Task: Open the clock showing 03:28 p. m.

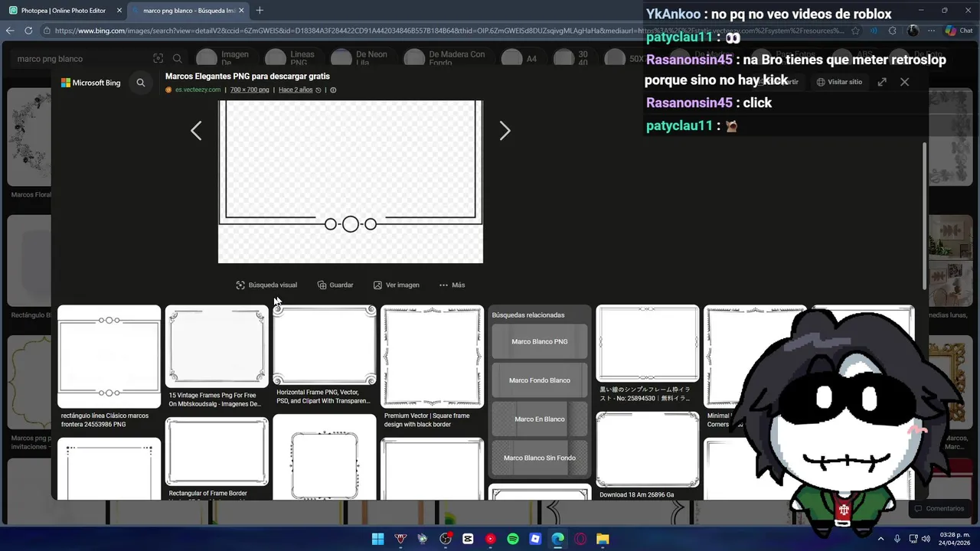Action: (955, 539)
